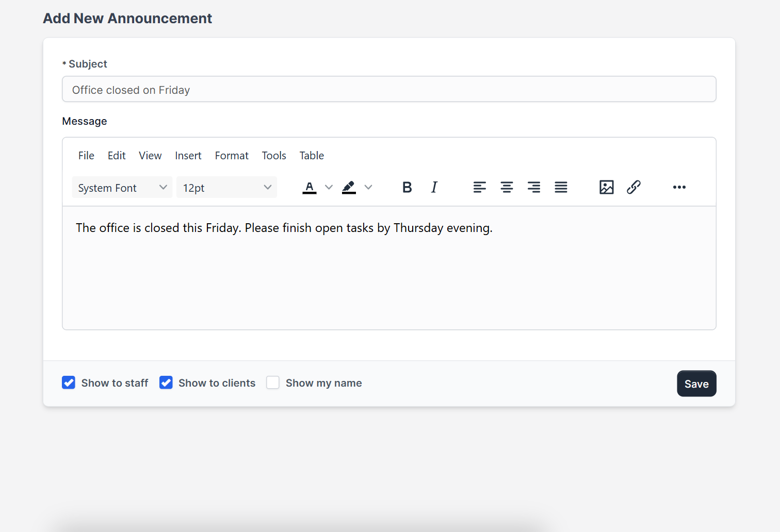Open the System Font dropdown
This screenshot has width=780, height=532.
[122, 187]
